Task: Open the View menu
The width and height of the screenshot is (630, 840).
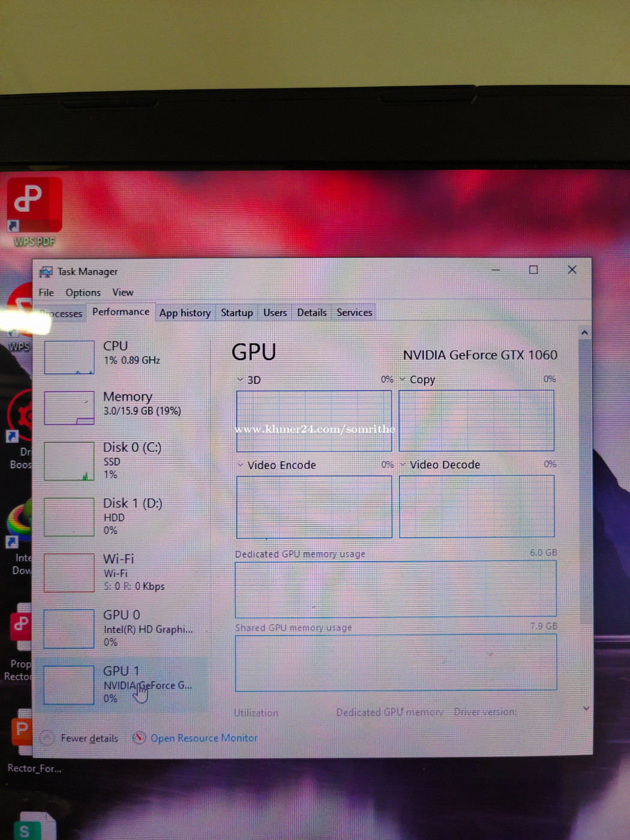Action: [123, 292]
